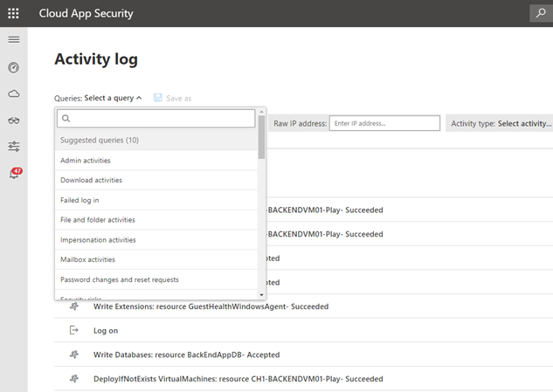The height and width of the screenshot is (392, 553).
Task: Open the Discover cloud icon in sidebar
Action: tap(13, 93)
